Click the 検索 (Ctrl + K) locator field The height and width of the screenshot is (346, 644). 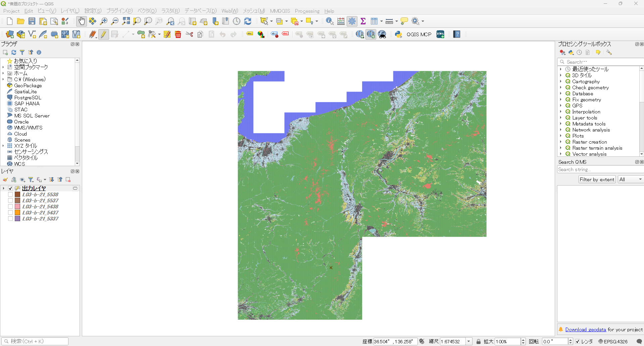pos(35,342)
